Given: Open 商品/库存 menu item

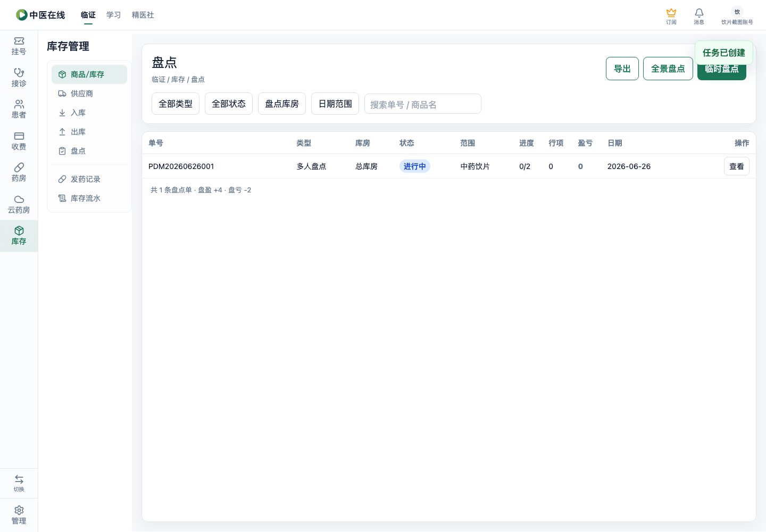Looking at the screenshot, I should (89, 74).
